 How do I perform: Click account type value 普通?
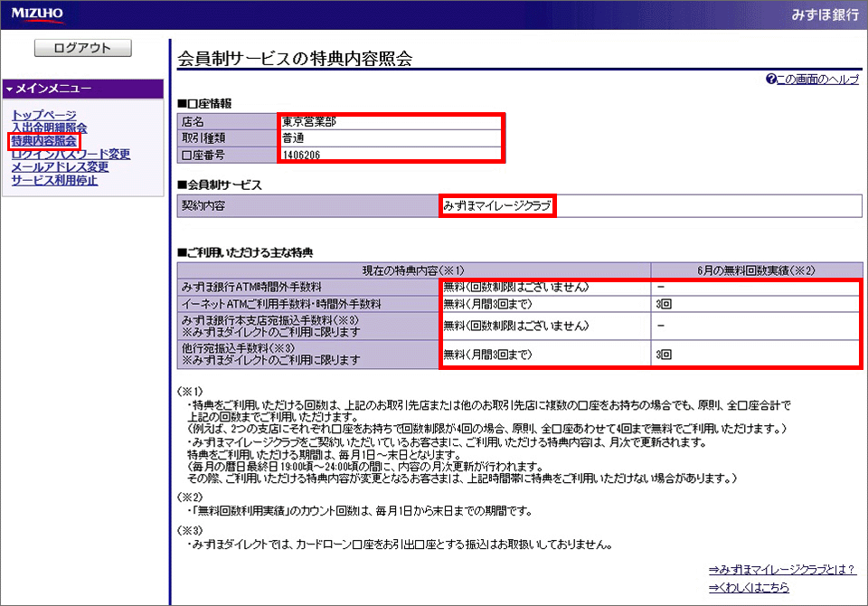[x=293, y=138]
